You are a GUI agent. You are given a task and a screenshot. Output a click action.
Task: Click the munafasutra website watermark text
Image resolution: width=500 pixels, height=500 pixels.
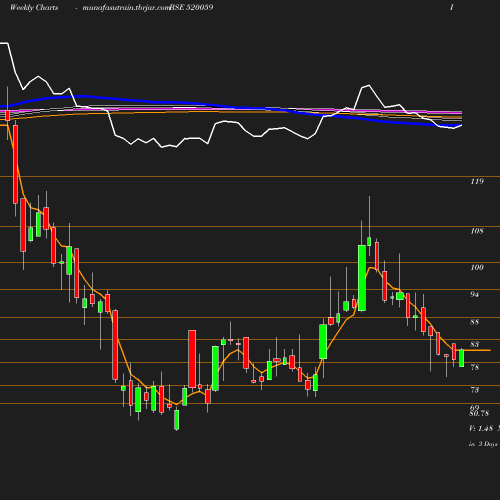click(x=126, y=8)
